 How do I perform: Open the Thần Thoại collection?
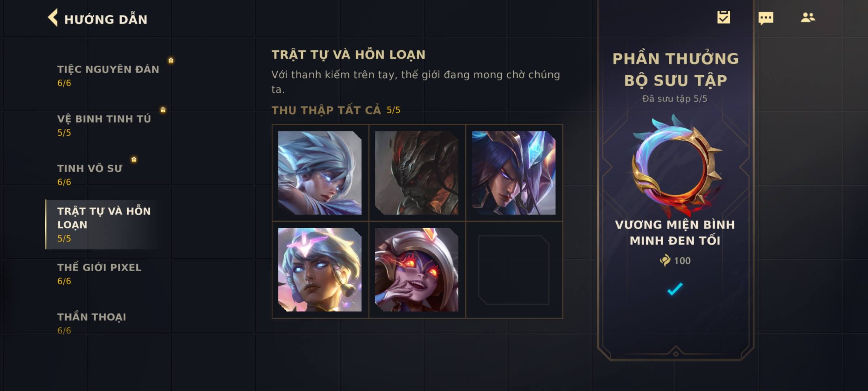point(92,323)
